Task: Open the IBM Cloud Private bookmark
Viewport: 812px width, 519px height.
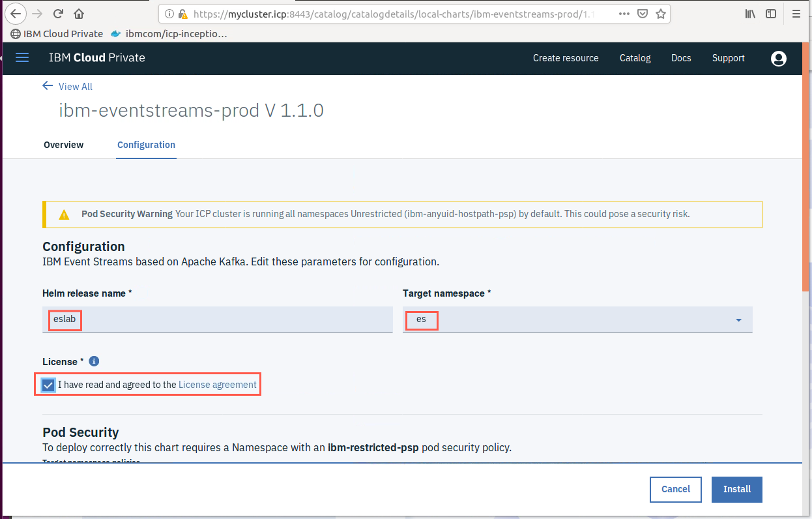Action: click(x=57, y=34)
